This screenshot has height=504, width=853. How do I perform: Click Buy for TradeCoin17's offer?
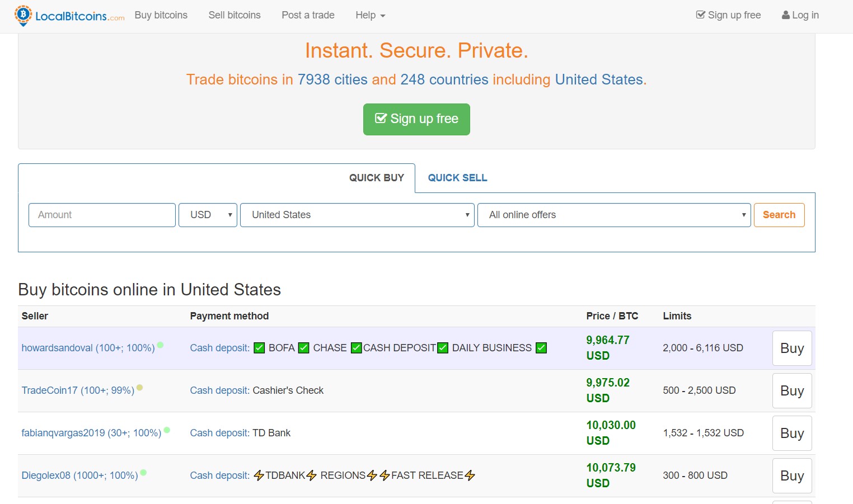[791, 390]
